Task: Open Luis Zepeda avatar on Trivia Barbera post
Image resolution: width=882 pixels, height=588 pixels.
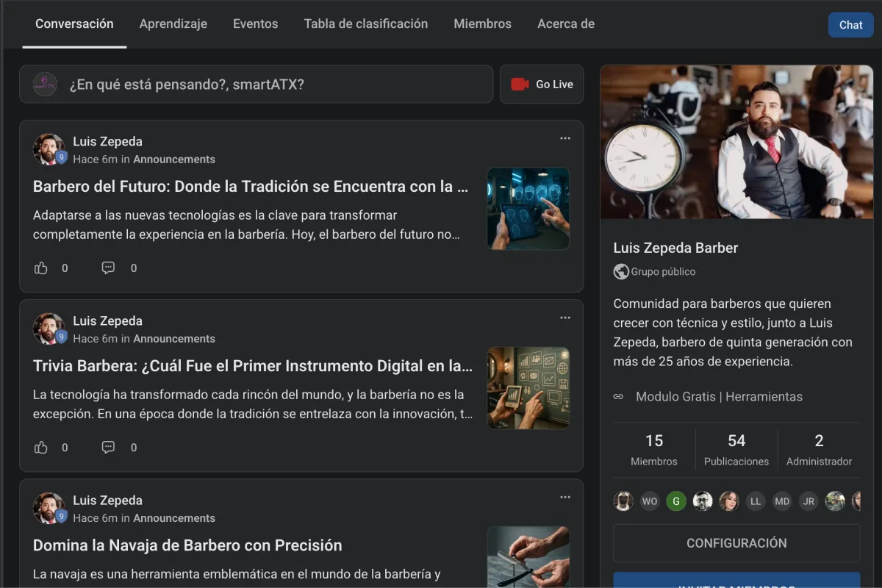Action: (49, 329)
